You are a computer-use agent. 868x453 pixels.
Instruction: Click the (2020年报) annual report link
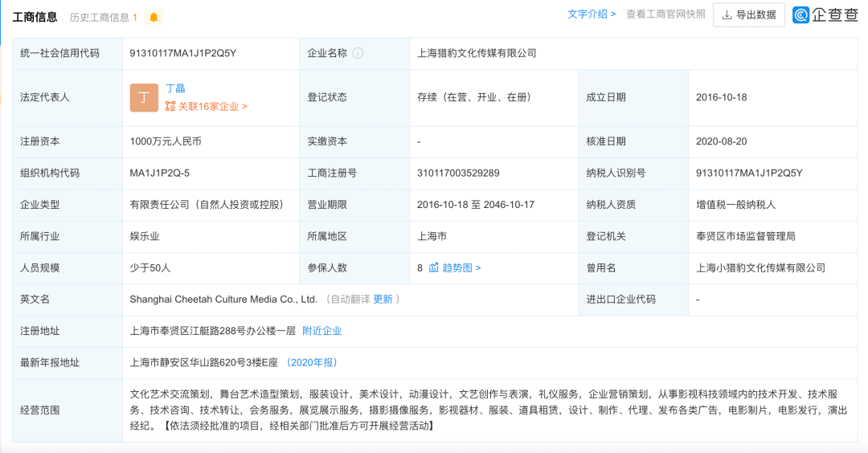312,362
